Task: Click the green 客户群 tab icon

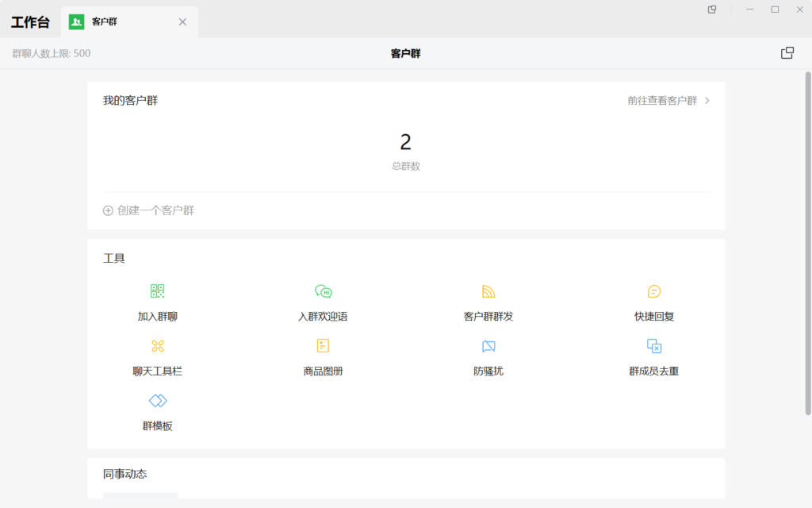Action: tap(76, 22)
